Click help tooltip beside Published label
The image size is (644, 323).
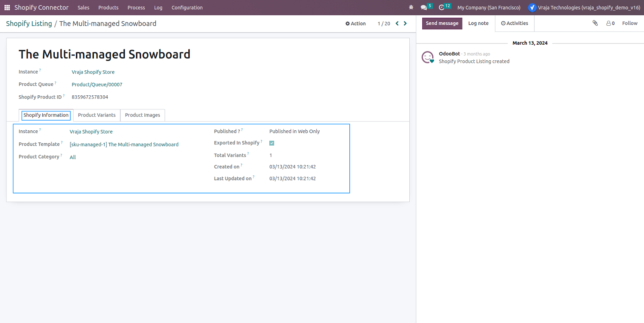click(242, 130)
